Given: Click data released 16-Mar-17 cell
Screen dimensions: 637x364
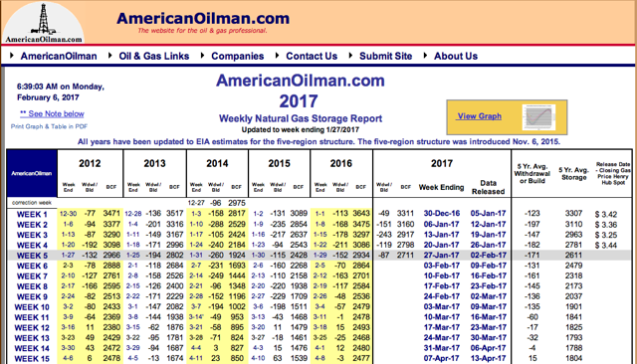Looking at the screenshot, I should click(x=489, y=317).
